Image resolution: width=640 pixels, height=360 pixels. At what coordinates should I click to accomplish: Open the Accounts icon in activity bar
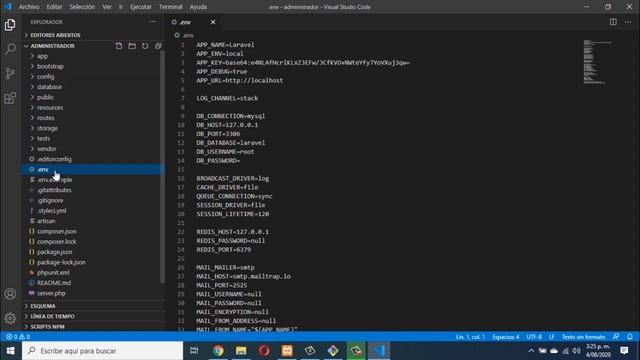pyautogui.click(x=10, y=294)
